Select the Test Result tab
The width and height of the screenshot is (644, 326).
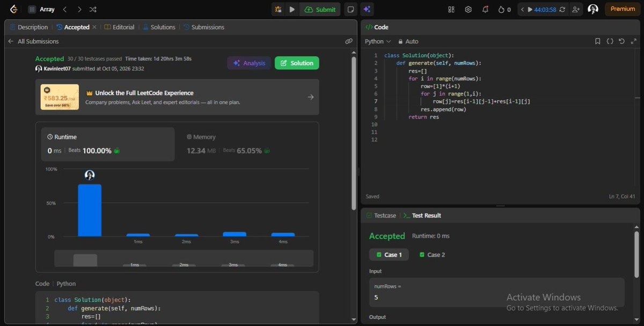(x=422, y=215)
